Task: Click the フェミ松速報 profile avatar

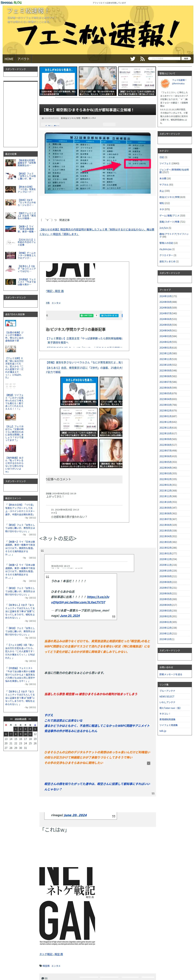Action: 165,83
